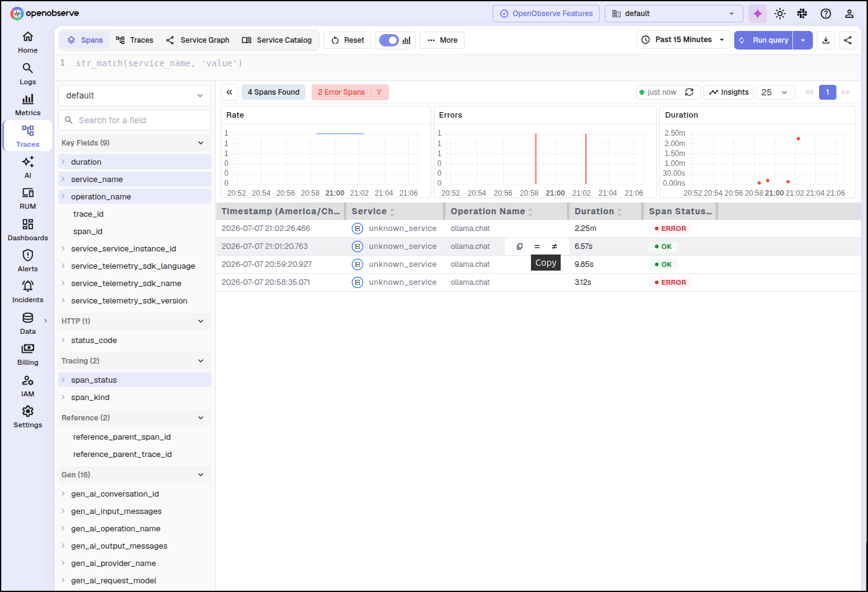The width and height of the screenshot is (868, 592).
Task: Open the Run query dropdown arrow
Action: click(803, 40)
